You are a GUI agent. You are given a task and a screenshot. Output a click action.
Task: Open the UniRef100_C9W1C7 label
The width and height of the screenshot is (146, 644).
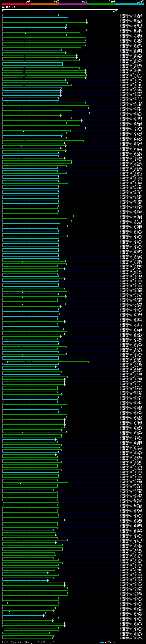point(131,635)
